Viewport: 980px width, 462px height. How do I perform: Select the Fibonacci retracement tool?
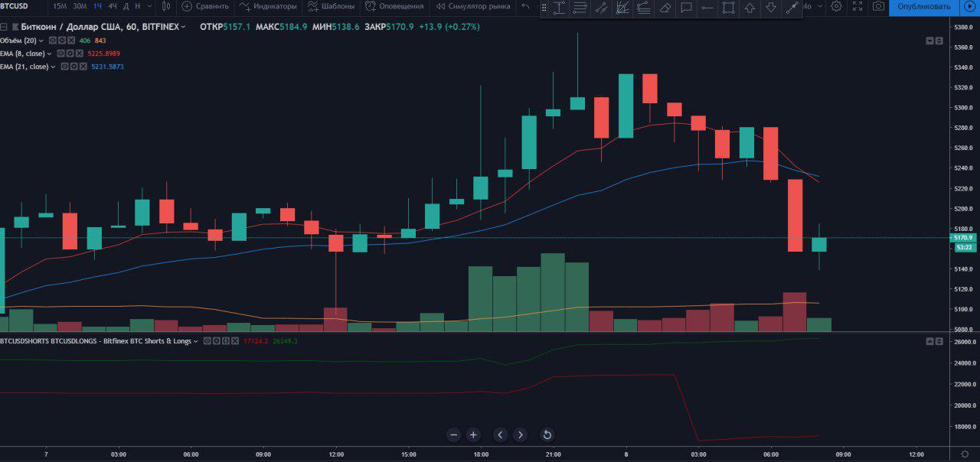[x=621, y=8]
